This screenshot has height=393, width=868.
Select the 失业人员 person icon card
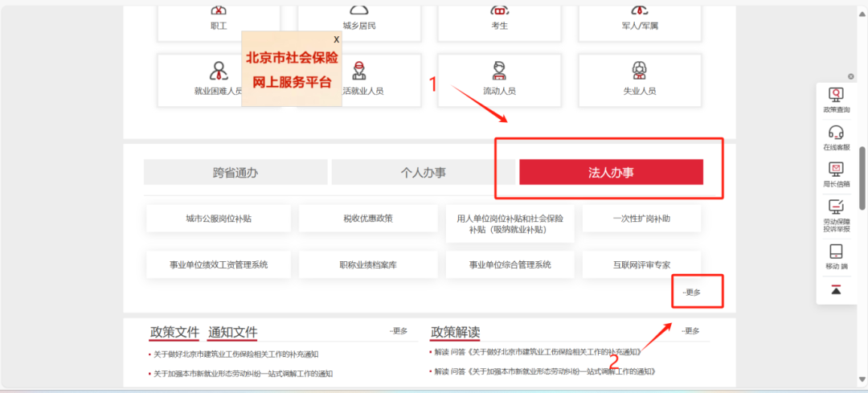(x=640, y=80)
